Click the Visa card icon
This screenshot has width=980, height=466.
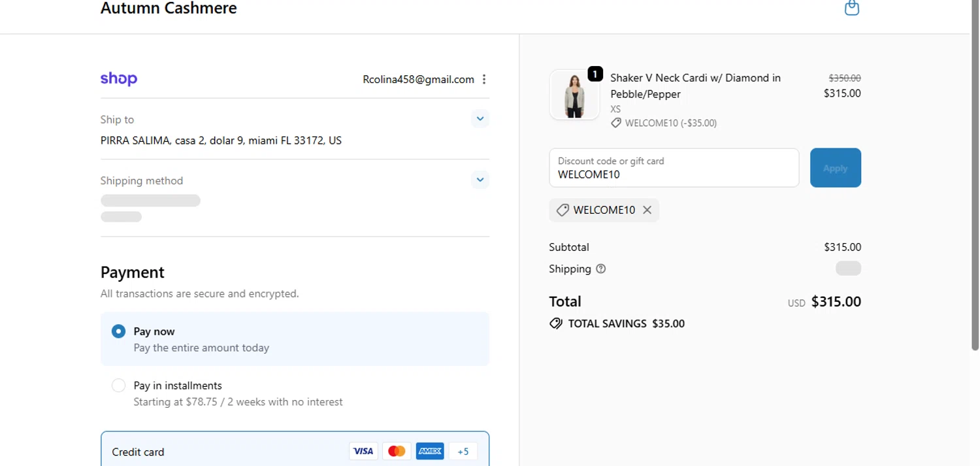[363, 451]
